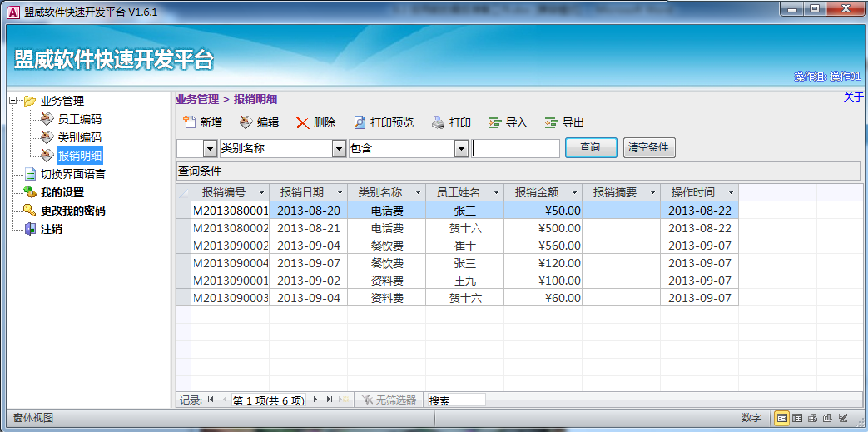Click the 清空条件 button
This screenshot has width=868, height=432.
(x=649, y=148)
